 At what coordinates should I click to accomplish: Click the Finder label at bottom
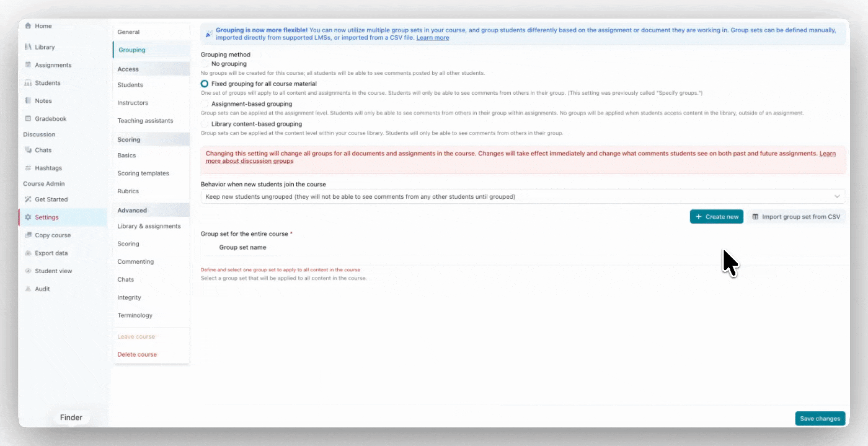[71, 418]
